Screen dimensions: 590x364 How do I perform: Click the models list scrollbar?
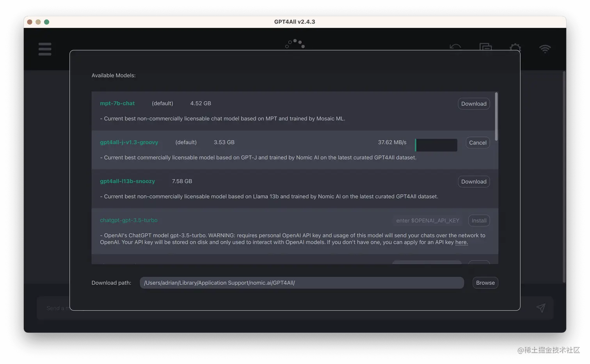(496, 116)
